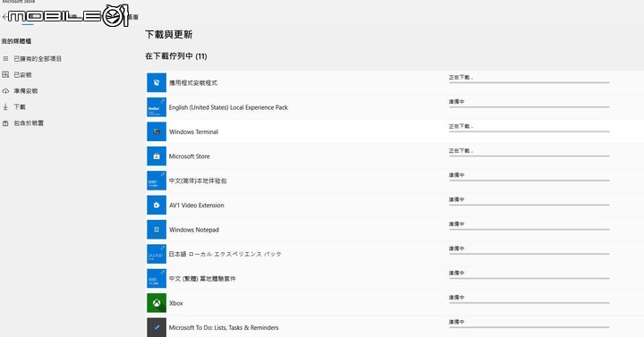Image resolution: width=644 pixels, height=337 pixels.
Task: Click the green Xbox icon
Action: tap(157, 303)
